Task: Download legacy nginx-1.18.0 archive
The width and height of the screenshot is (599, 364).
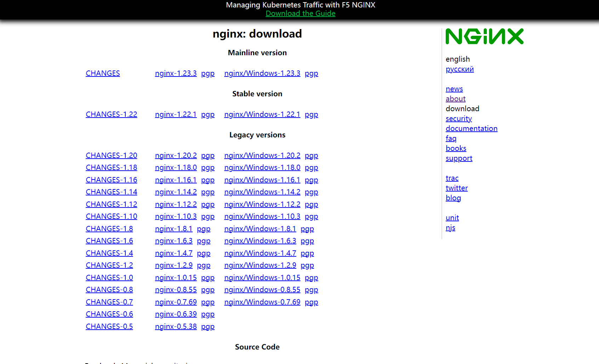Action: (x=176, y=167)
